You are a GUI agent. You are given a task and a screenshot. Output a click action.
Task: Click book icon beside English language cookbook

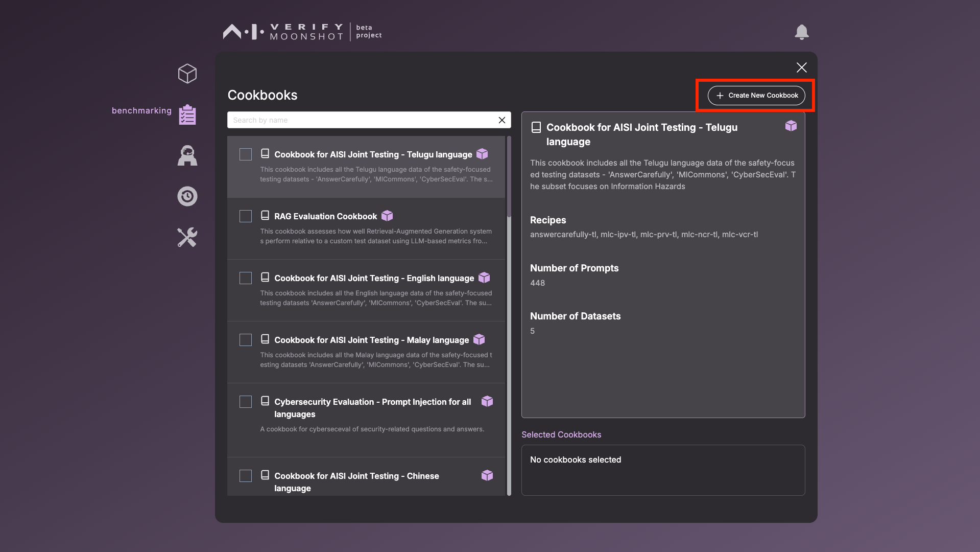265,277
